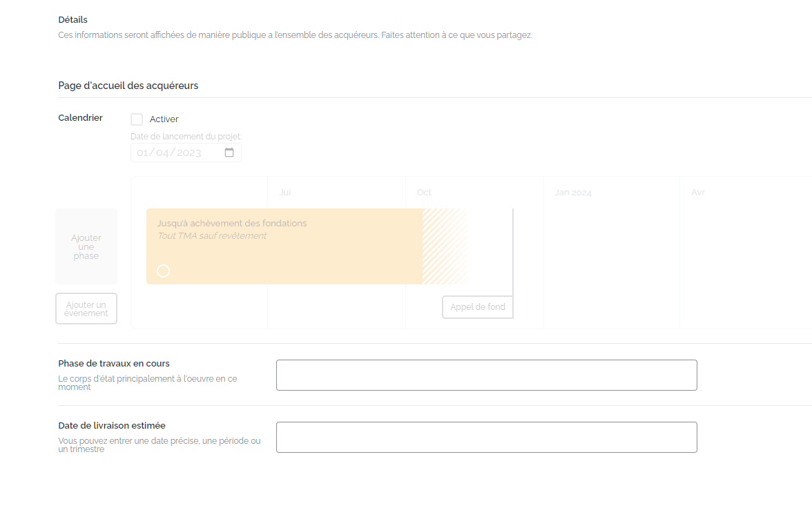Select the Appel de fond event label
The image size is (812, 508).
pos(477,307)
